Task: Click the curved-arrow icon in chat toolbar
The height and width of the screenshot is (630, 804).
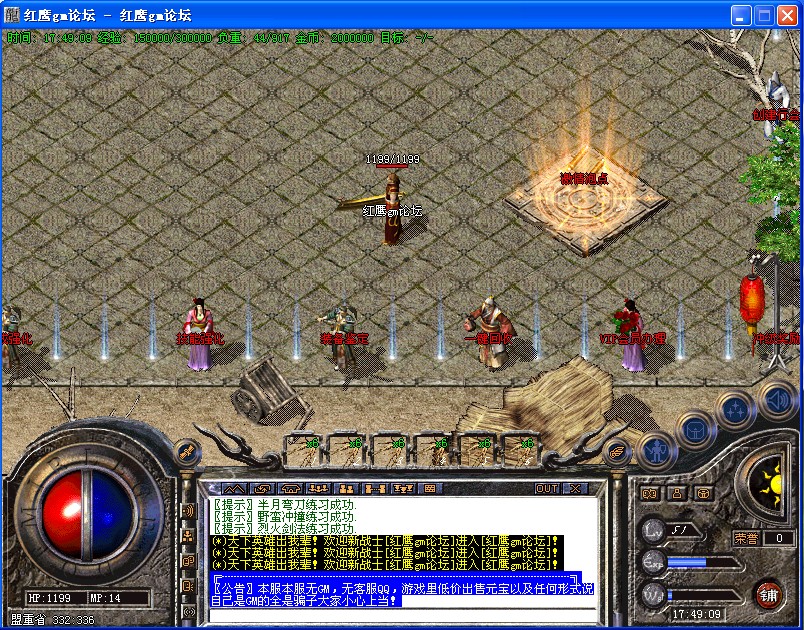Action: [263, 489]
